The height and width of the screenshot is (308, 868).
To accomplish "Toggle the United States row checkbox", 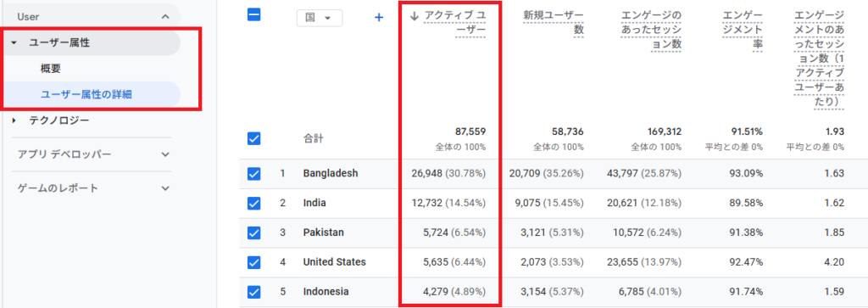I will click(254, 262).
